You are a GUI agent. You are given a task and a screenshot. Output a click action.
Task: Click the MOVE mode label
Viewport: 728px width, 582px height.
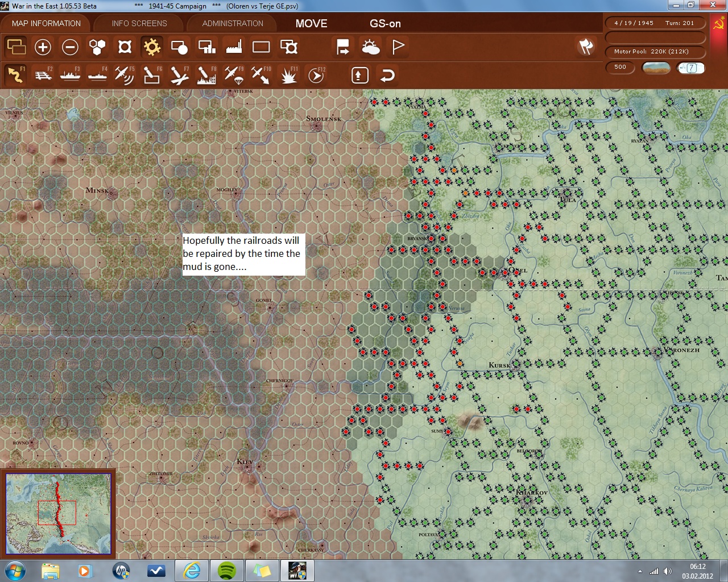tap(312, 23)
